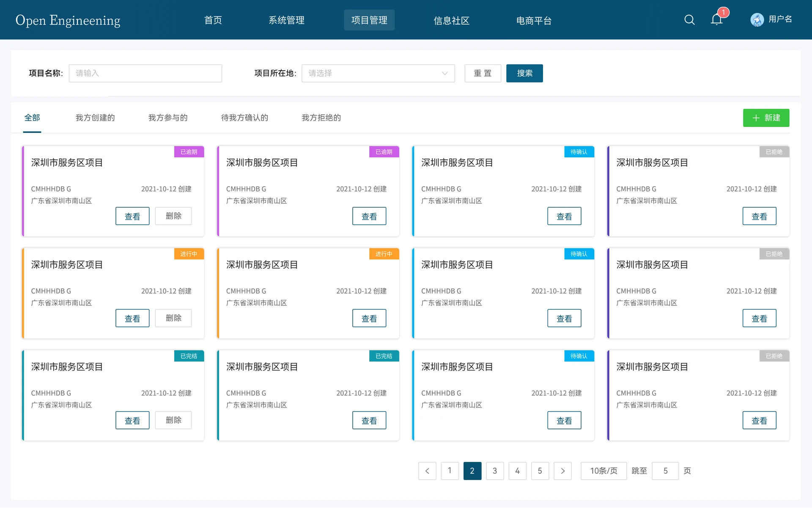
Task: Click the first 已完结 status tag
Action: [x=189, y=356]
